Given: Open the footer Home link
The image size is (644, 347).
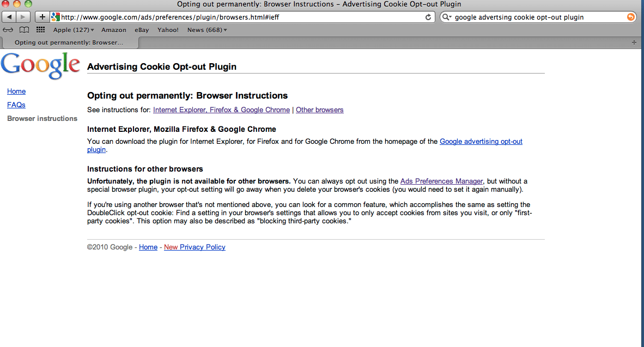Looking at the screenshot, I should [148, 247].
